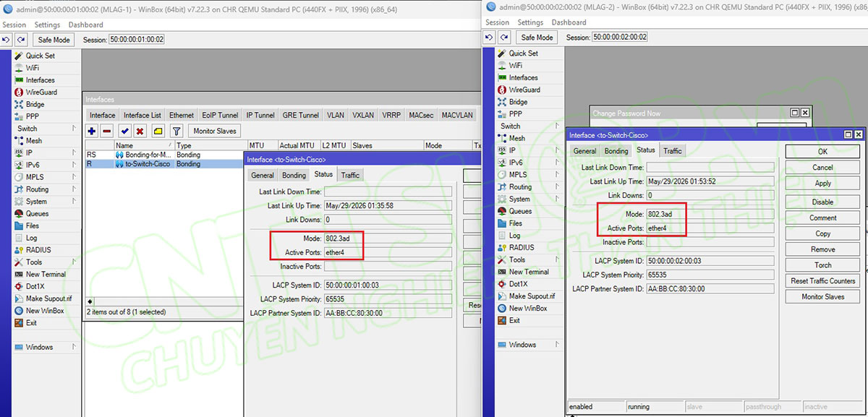
Task: Click the red X disable button
Action: point(140,131)
